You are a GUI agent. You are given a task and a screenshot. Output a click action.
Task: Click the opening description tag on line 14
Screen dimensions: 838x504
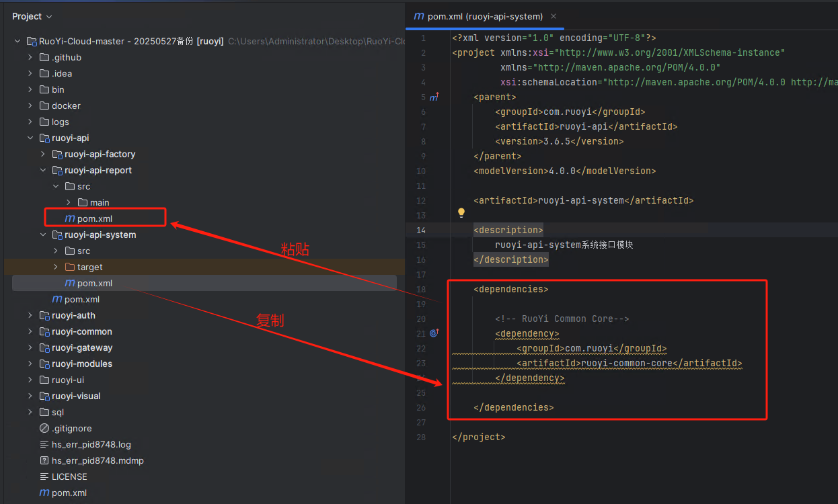pos(508,230)
